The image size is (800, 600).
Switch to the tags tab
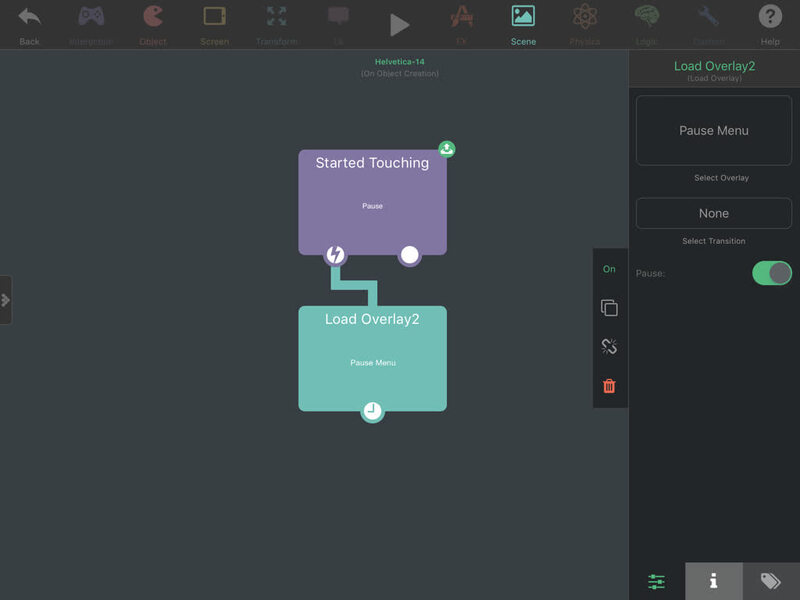coord(771,581)
